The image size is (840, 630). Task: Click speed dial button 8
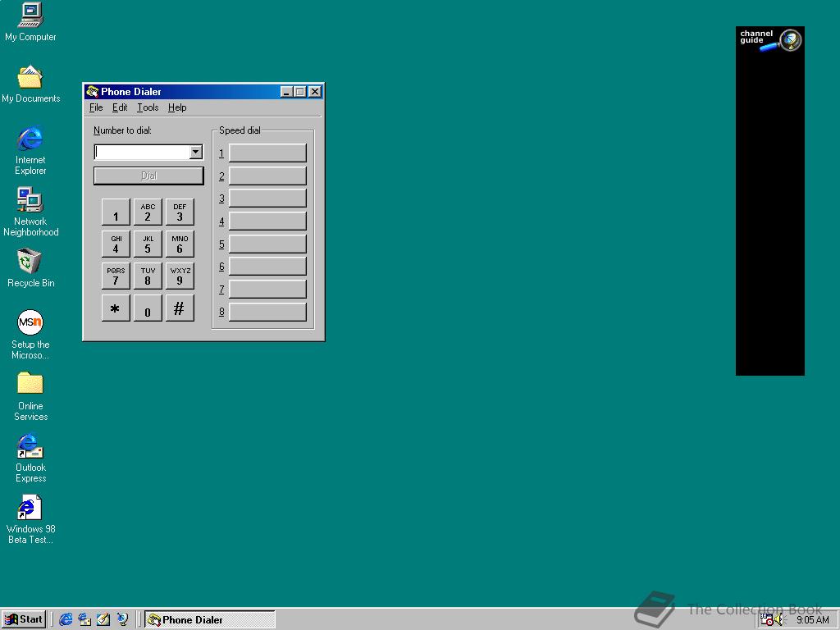(267, 312)
